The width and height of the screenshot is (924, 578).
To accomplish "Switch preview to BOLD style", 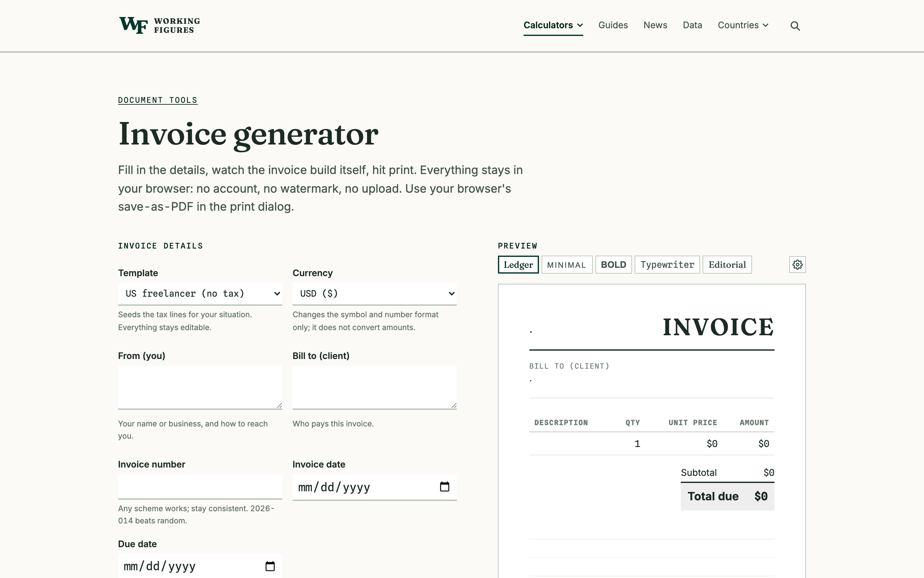I will (613, 265).
